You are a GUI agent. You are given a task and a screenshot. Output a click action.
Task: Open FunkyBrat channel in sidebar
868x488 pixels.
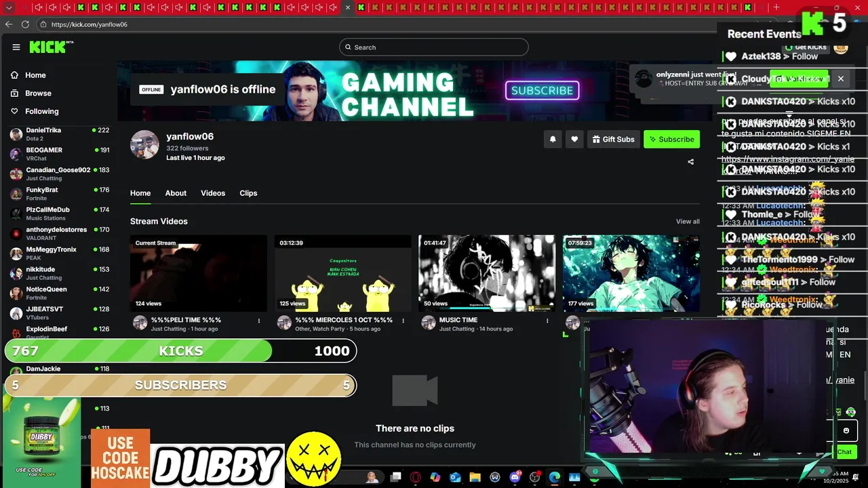pos(60,193)
